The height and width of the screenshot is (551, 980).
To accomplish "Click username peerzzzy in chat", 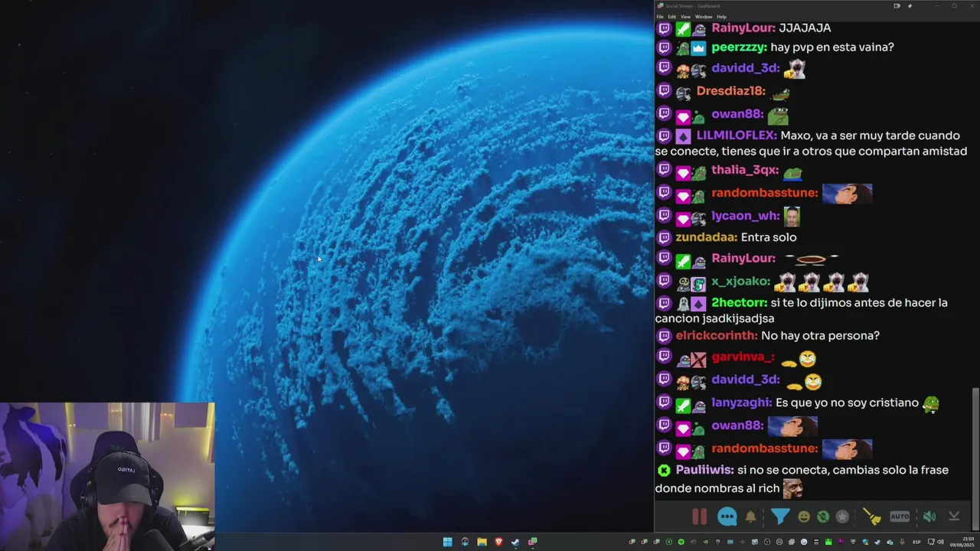I will 739,47.
